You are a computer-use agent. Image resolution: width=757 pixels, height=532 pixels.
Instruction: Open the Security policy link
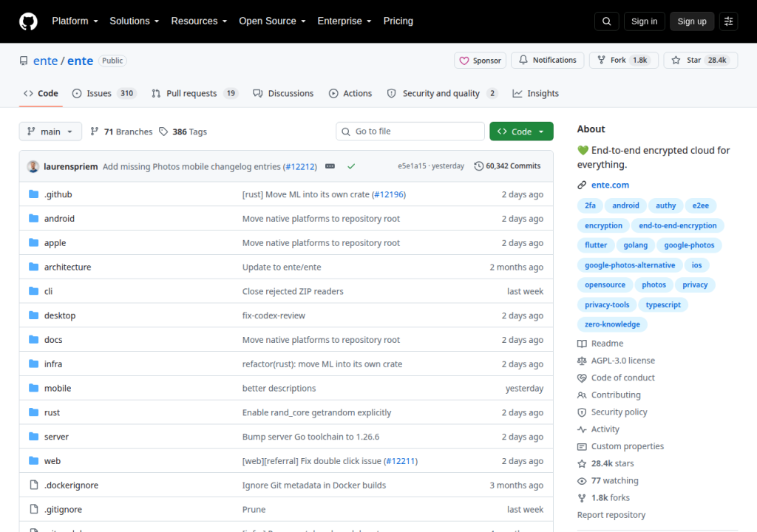click(x=619, y=412)
